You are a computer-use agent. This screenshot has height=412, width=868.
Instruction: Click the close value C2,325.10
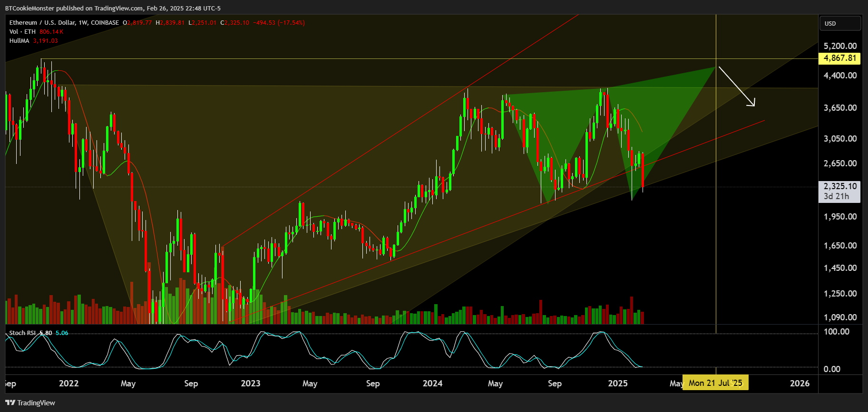tap(235, 22)
